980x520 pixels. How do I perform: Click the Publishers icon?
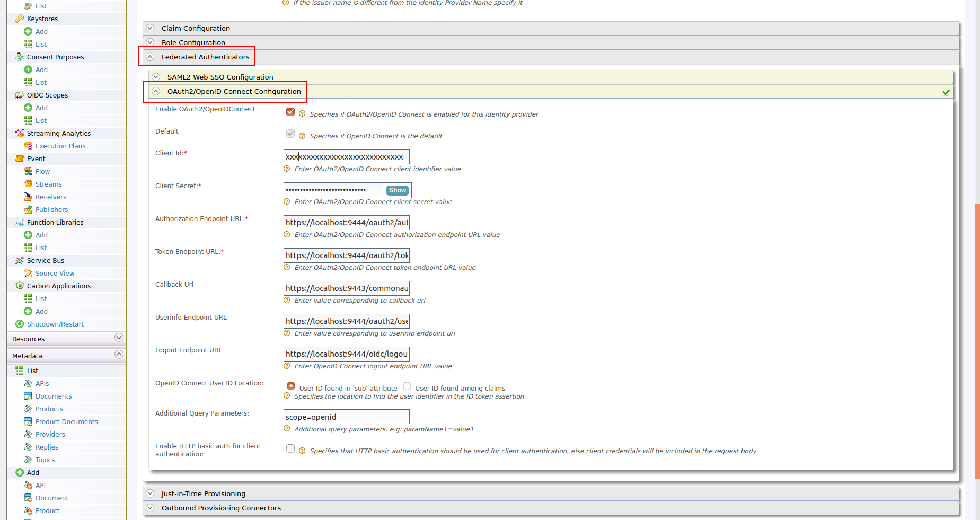tap(28, 209)
